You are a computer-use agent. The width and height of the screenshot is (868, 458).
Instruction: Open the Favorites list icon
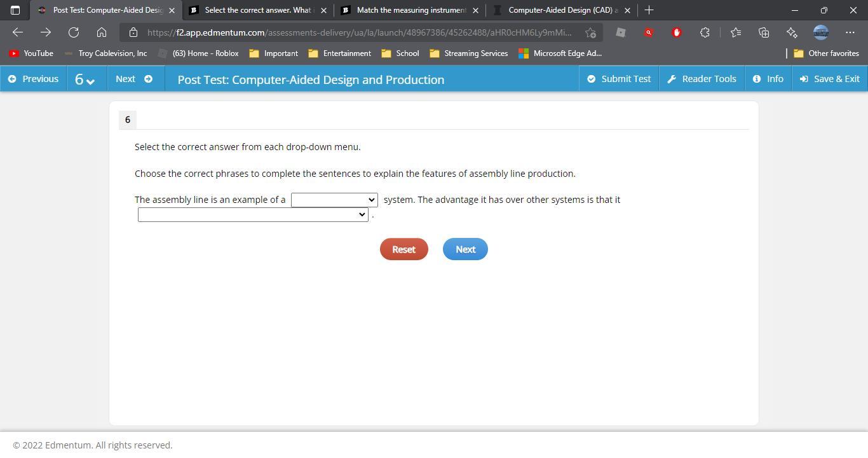pos(736,32)
